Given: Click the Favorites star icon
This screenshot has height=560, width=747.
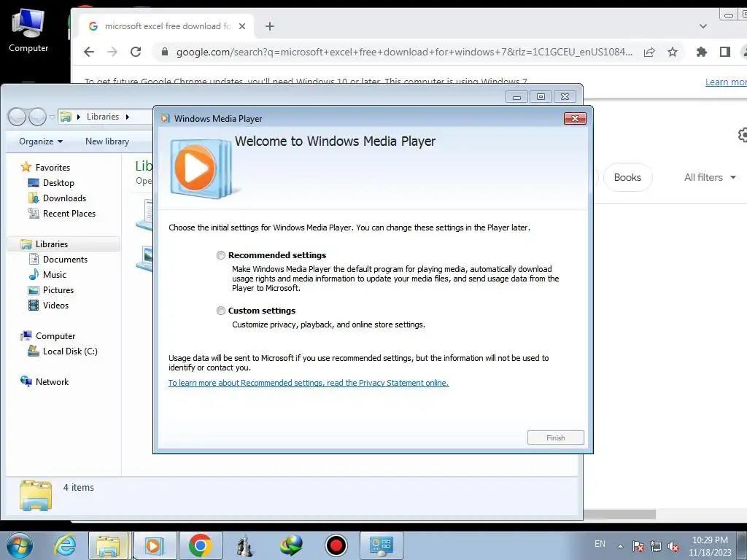Looking at the screenshot, I should (26, 167).
